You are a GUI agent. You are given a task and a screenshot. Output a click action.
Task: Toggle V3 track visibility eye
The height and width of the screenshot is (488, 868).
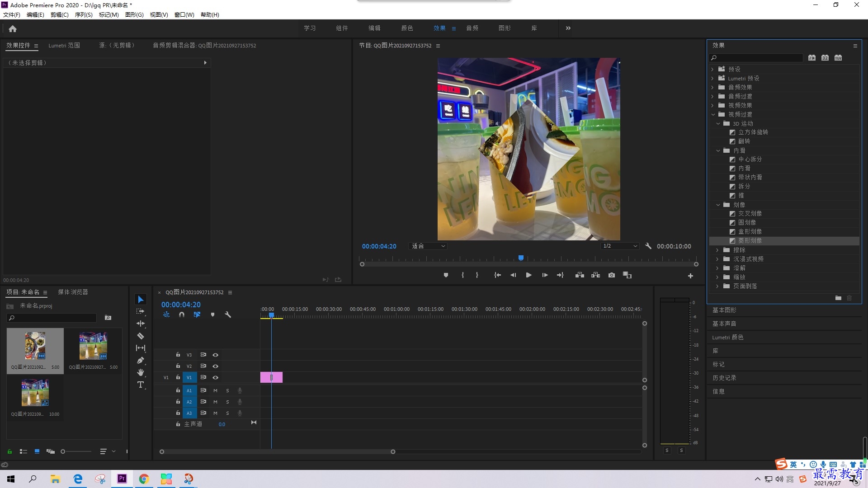(216, 355)
